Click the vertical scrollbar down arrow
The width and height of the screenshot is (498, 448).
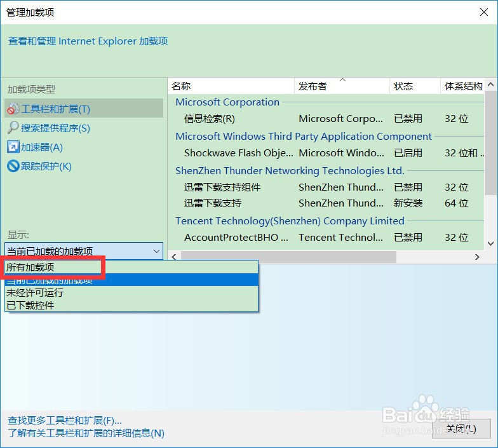490,244
